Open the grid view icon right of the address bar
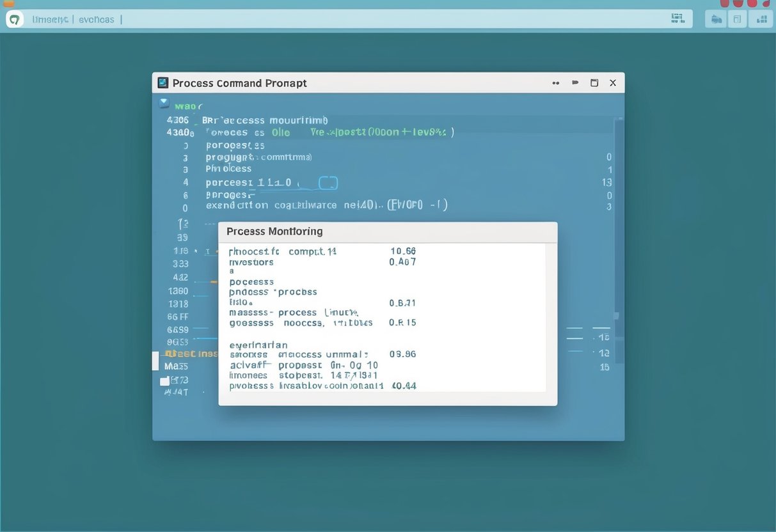Screen dimensions: 776x532 [677, 18]
